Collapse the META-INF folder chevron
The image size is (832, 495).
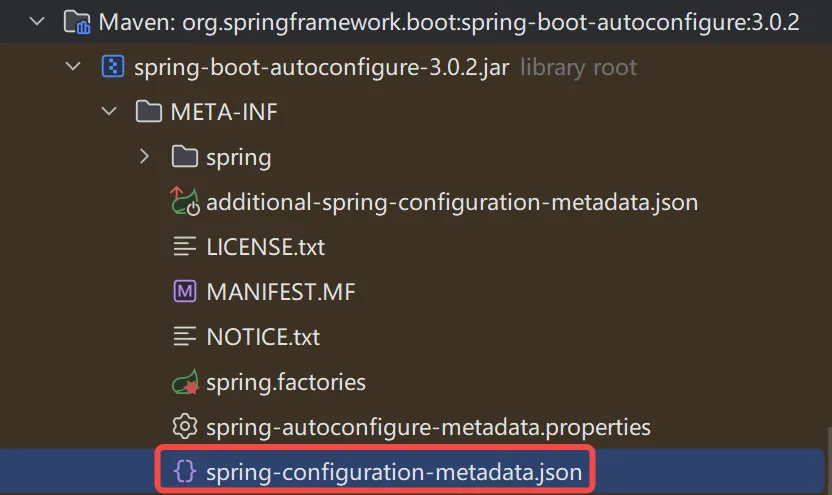click(x=109, y=112)
